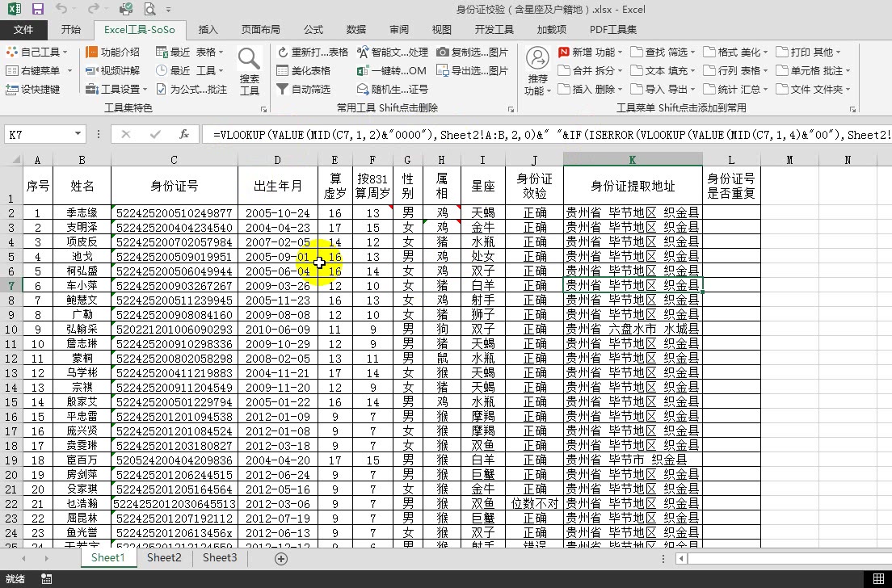Click the 新工作表 add sheet button

pos(281,557)
